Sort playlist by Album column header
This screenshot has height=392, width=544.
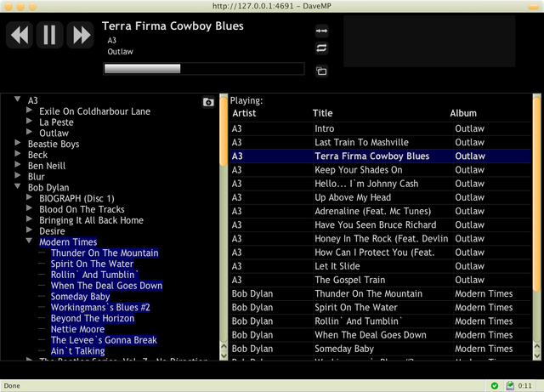click(463, 113)
